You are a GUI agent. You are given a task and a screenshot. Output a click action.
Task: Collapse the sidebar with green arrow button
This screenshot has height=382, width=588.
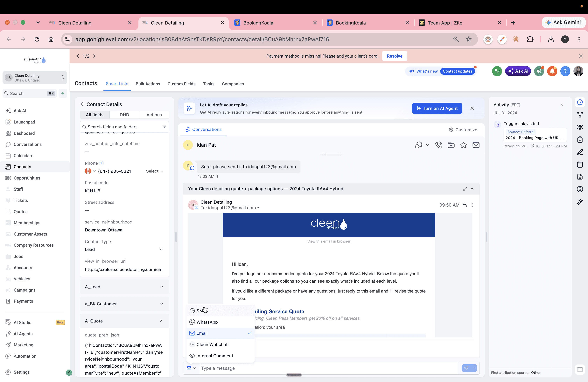[x=69, y=373]
